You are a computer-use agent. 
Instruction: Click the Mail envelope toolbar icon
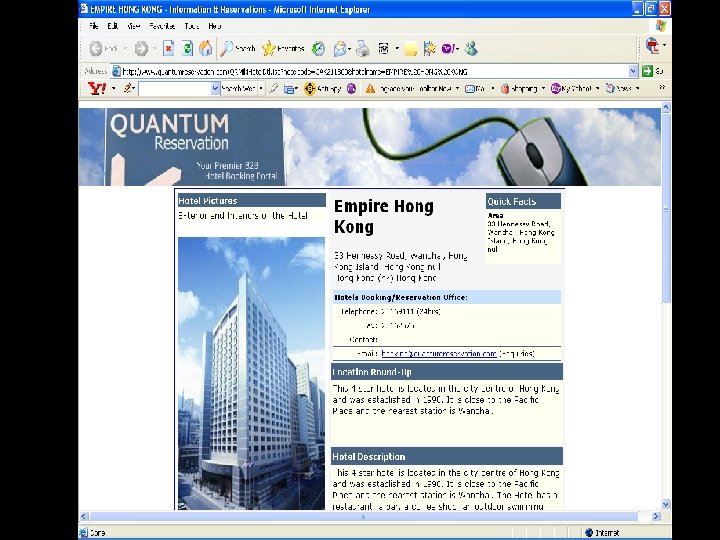340,48
